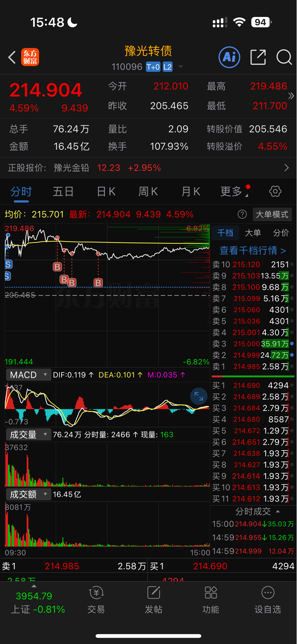Tap the upper S sell marker

(8, 264)
